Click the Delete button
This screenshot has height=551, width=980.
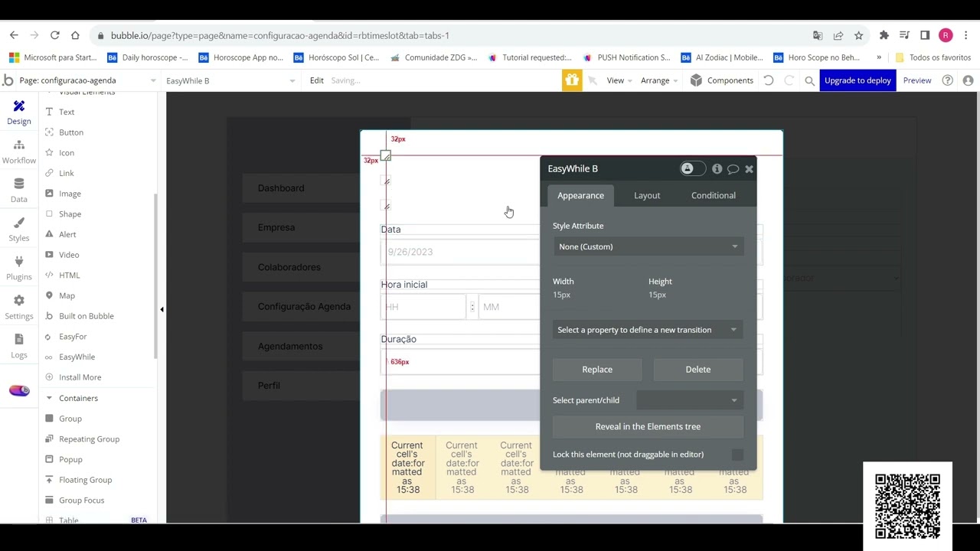pyautogui.click(x=698, y=370)
